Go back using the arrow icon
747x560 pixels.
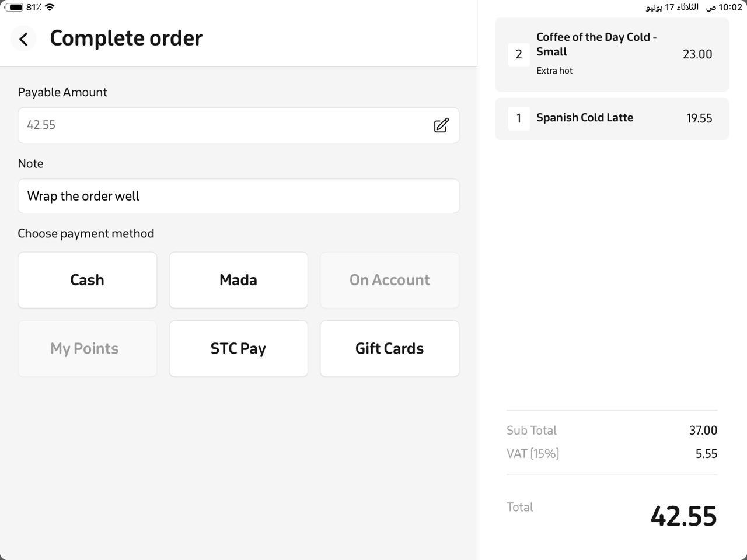point(23,38)
